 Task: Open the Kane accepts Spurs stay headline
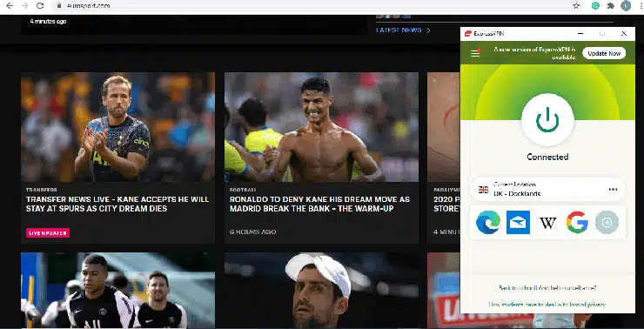[x=117, y=204]
